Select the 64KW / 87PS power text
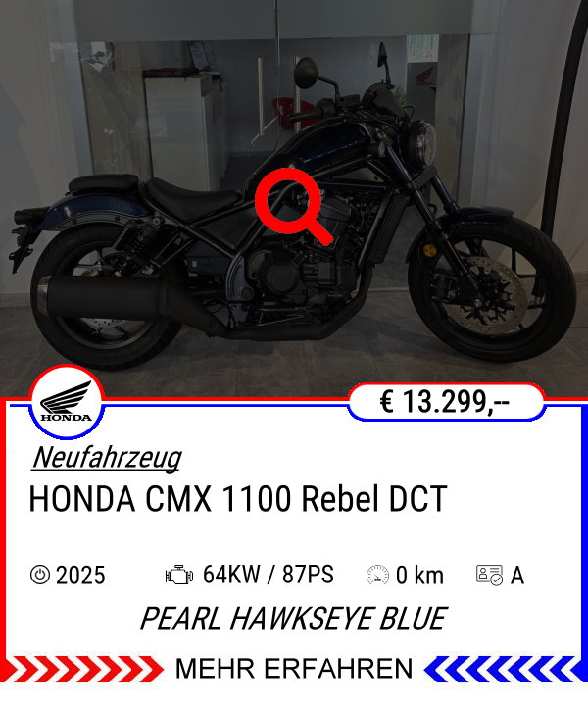588x706 pixels. click(269, 575)
